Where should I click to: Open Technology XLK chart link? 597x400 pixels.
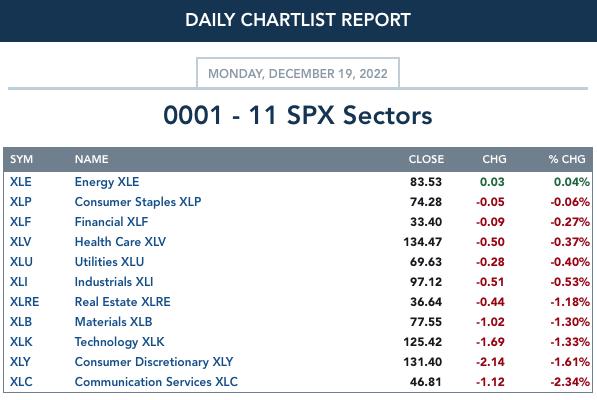[120, 342]
